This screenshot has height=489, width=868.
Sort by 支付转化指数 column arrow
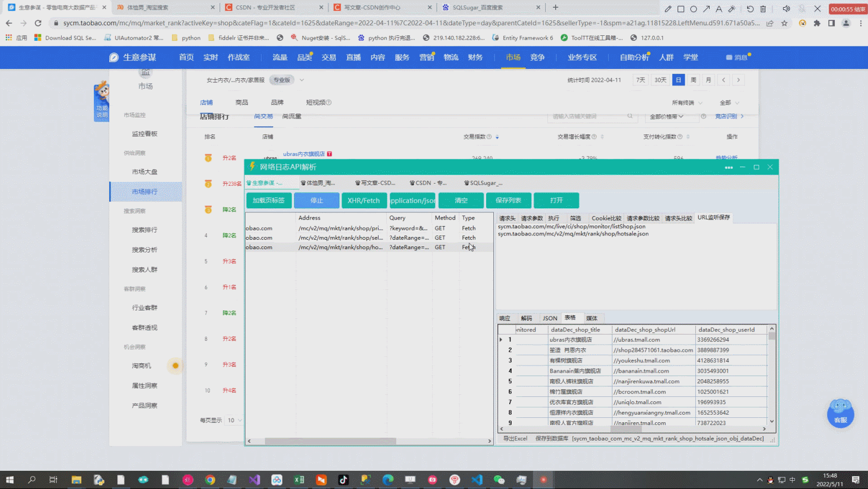(688, 137)
